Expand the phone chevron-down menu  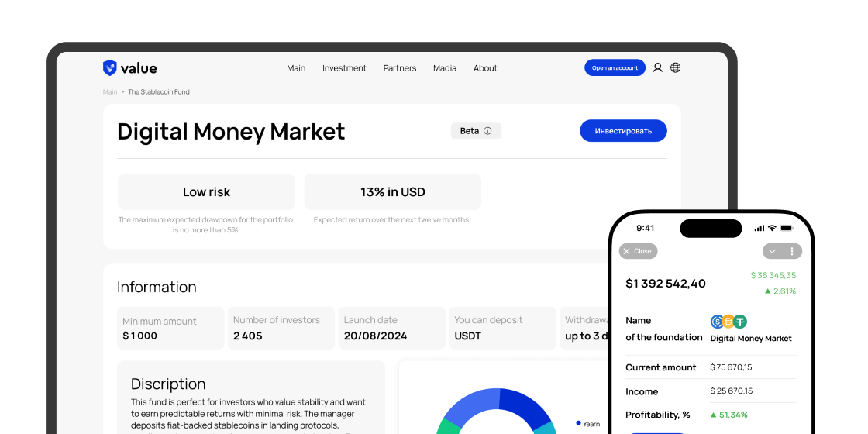772,251
